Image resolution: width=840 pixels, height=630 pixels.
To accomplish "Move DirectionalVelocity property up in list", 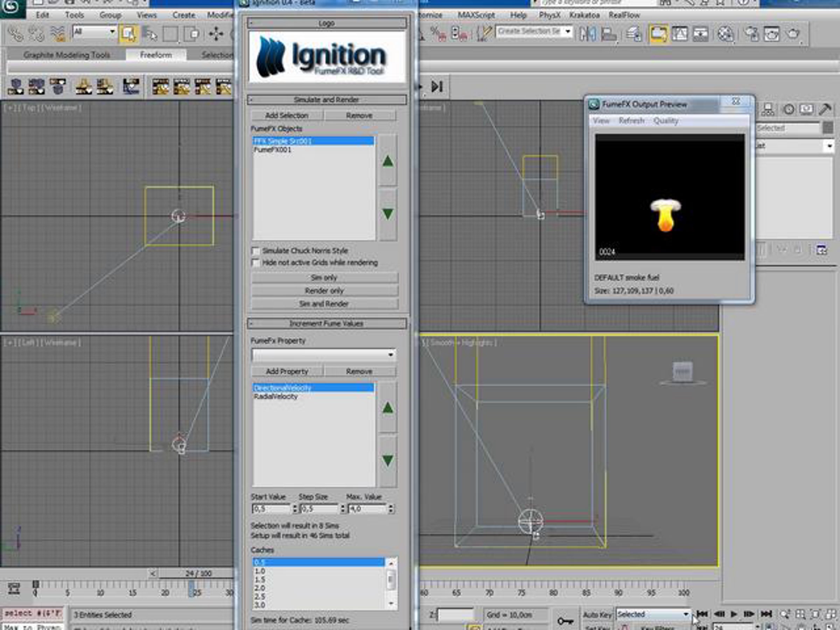I will 388,408.
